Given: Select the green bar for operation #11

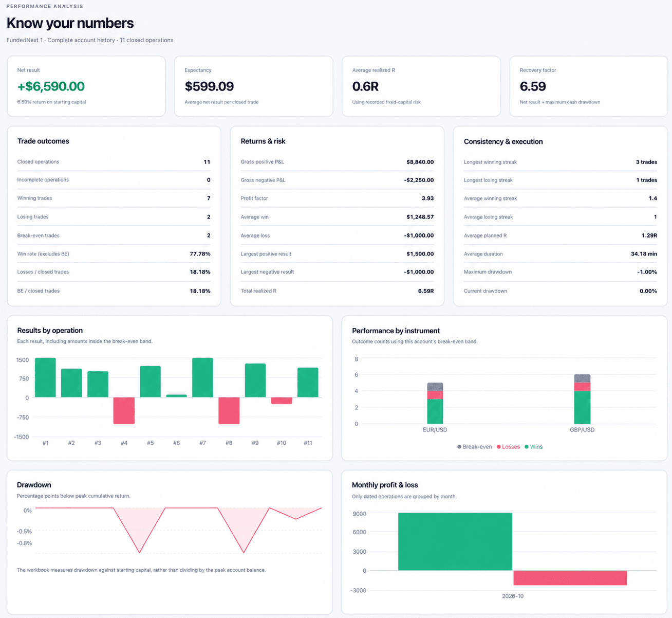Looking at the screenshot, I should [x=308, y=383].
